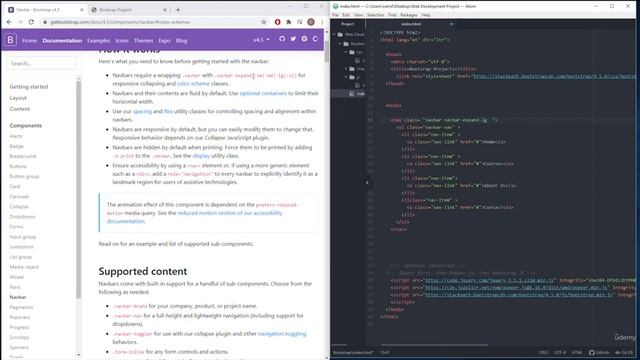Viewport: 640px width, 360px height.
Task: Open Navbar in the docs sidebar
Action: coord(18,297)
